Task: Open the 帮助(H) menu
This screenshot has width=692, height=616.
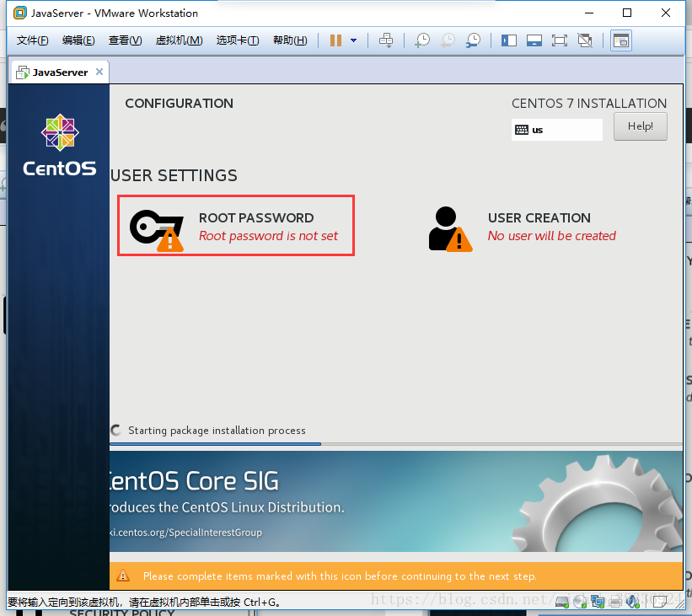Action: pos(290,40)
